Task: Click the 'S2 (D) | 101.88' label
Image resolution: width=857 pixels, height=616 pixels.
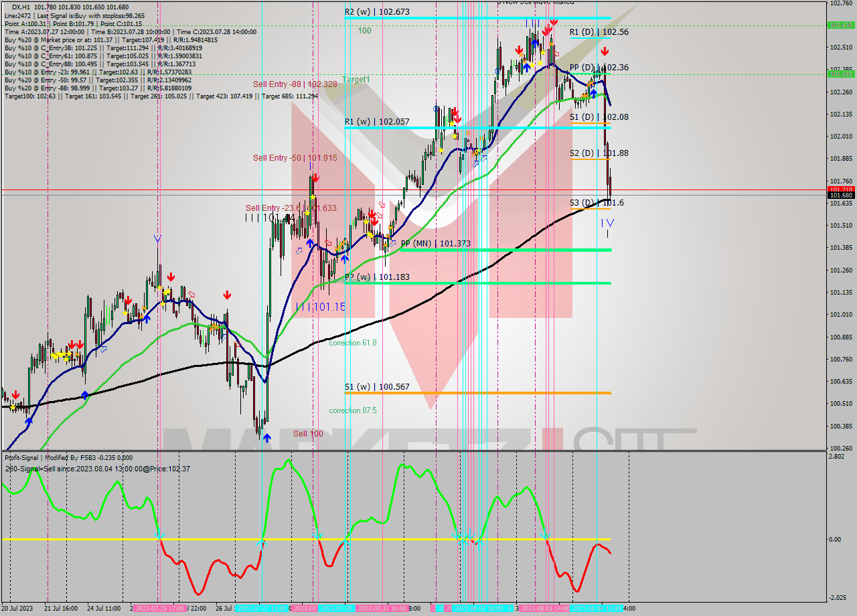Action: coord(599,153)
